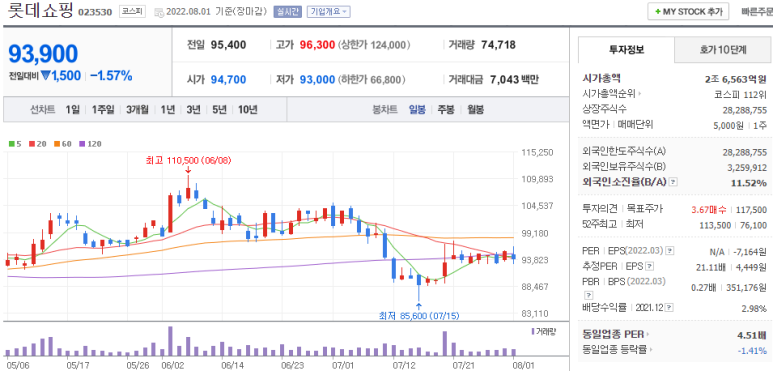Viewport: 773px width, 371px height.
Task: Click the 시가 value 94,700
Action: coord(228,80)
